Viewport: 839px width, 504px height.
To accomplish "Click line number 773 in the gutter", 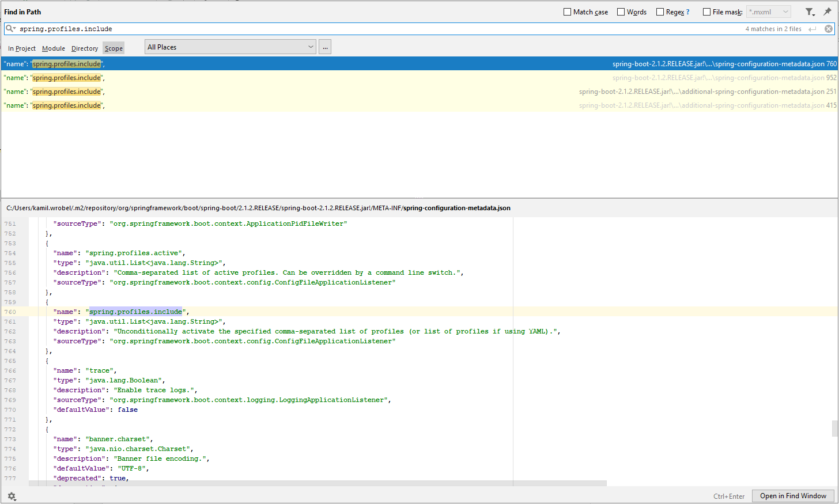I will (10, 439).
